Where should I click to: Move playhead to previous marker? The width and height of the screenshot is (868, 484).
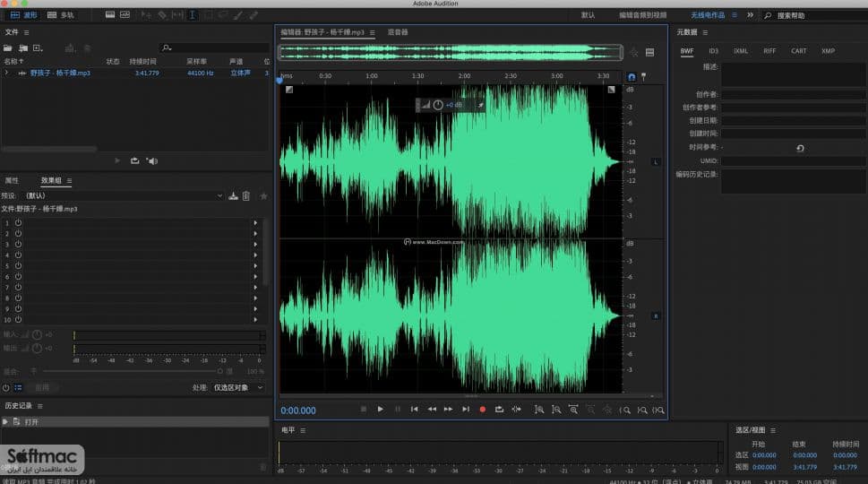414,410
